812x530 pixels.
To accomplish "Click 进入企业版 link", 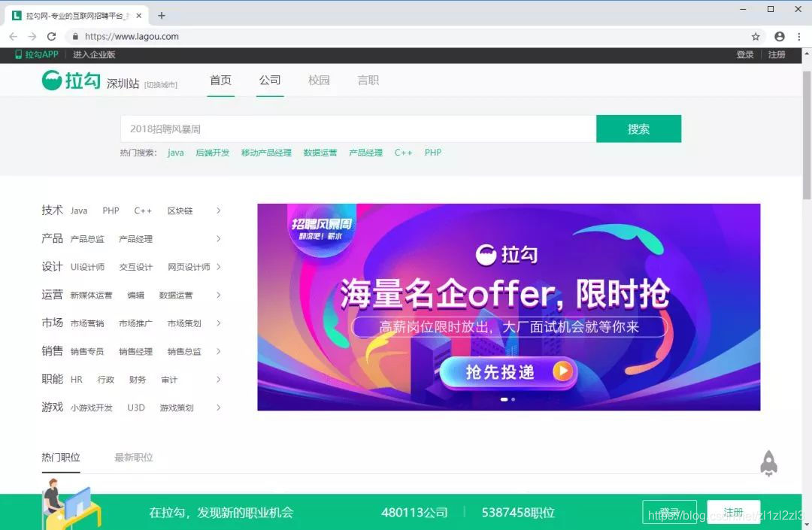I will [x=94, y=54].
